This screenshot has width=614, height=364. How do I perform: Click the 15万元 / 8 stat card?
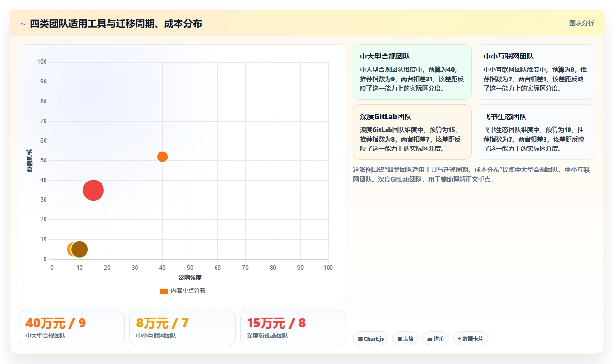coord(293,328)
